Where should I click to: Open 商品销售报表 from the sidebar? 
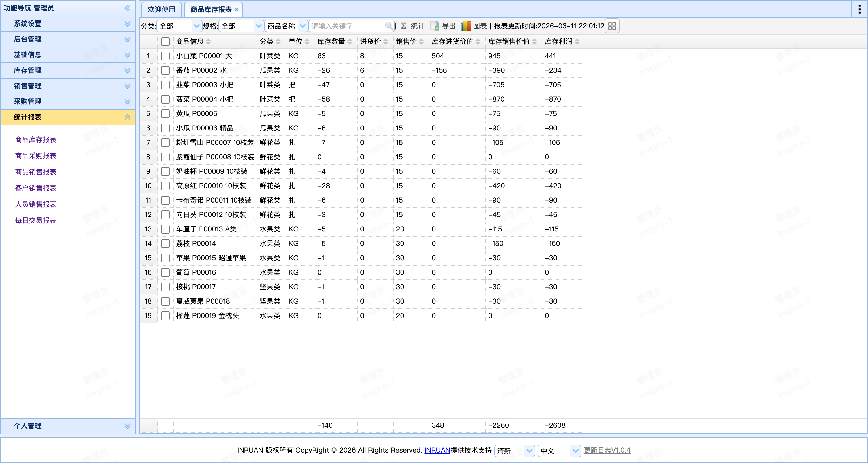[x=36, y=172]
